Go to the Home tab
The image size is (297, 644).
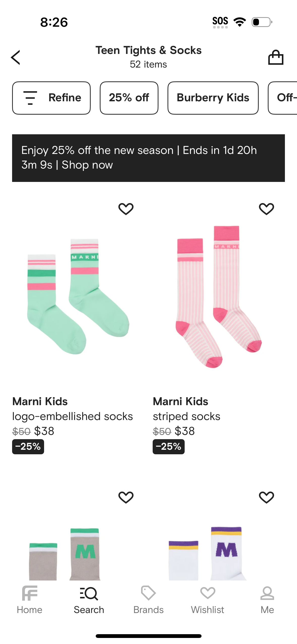29,600
